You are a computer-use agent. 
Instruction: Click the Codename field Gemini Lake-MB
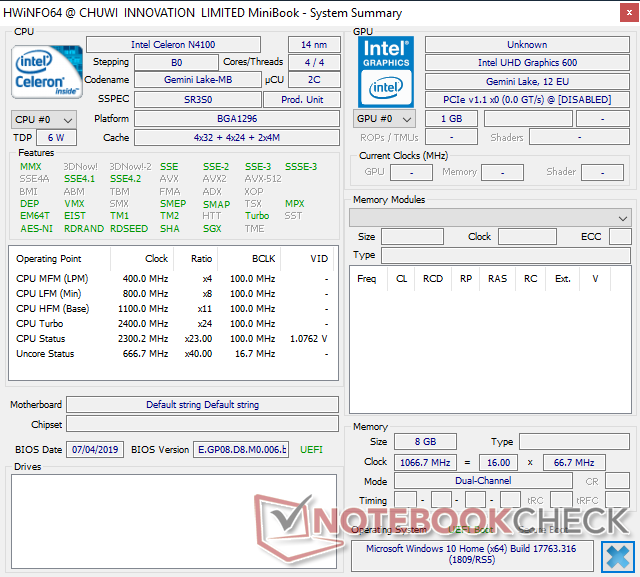[x=198, y=80]
